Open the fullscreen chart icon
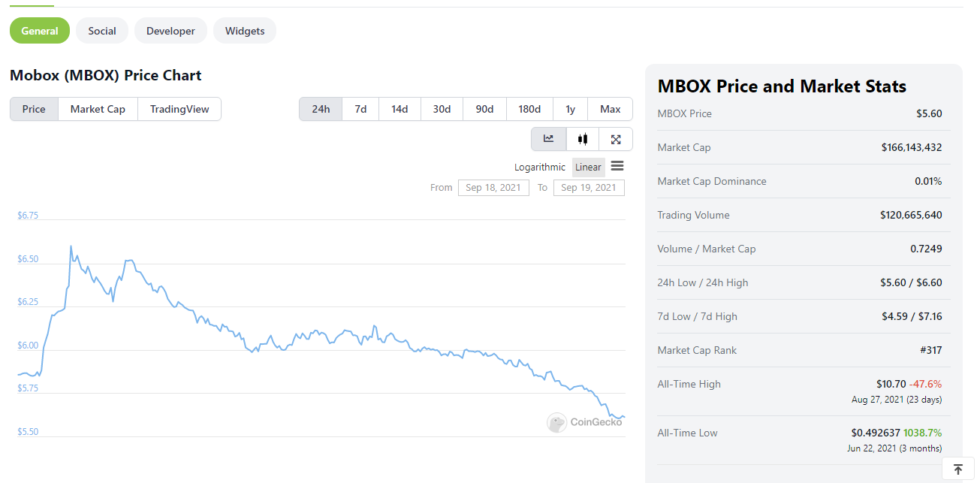This screenshot has height=483, width=980. coord(616,139)
